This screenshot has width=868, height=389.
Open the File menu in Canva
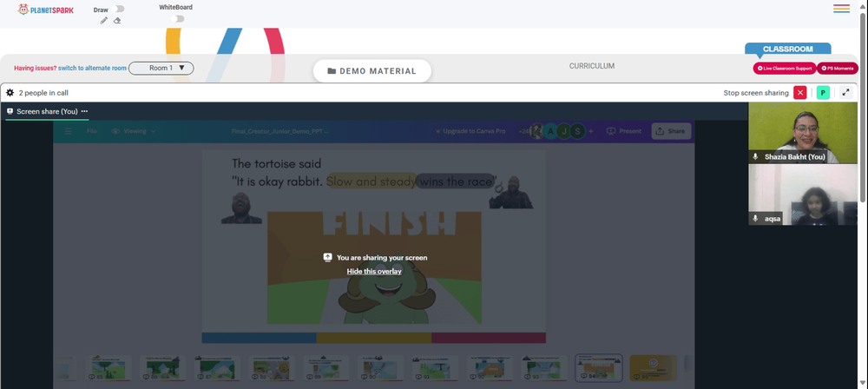click(93, 131)
